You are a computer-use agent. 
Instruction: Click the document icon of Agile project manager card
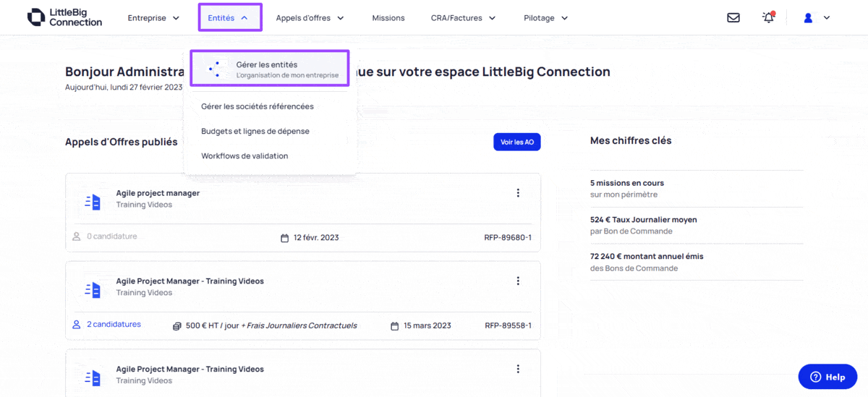[93, 202]
